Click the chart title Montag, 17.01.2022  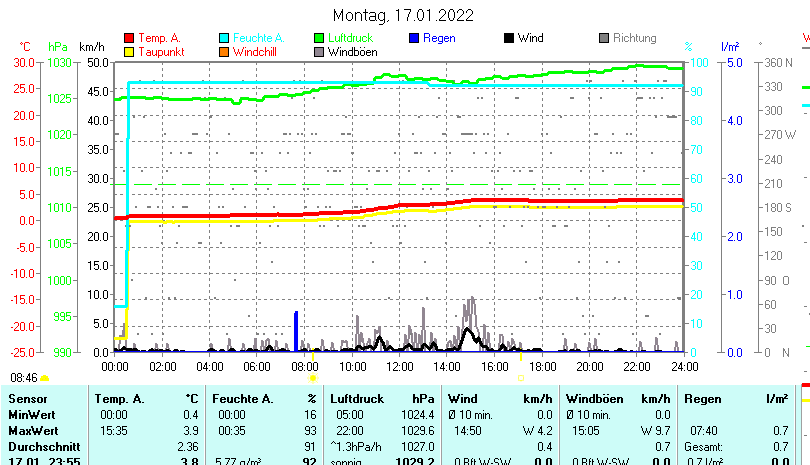(x=403, y=15)
